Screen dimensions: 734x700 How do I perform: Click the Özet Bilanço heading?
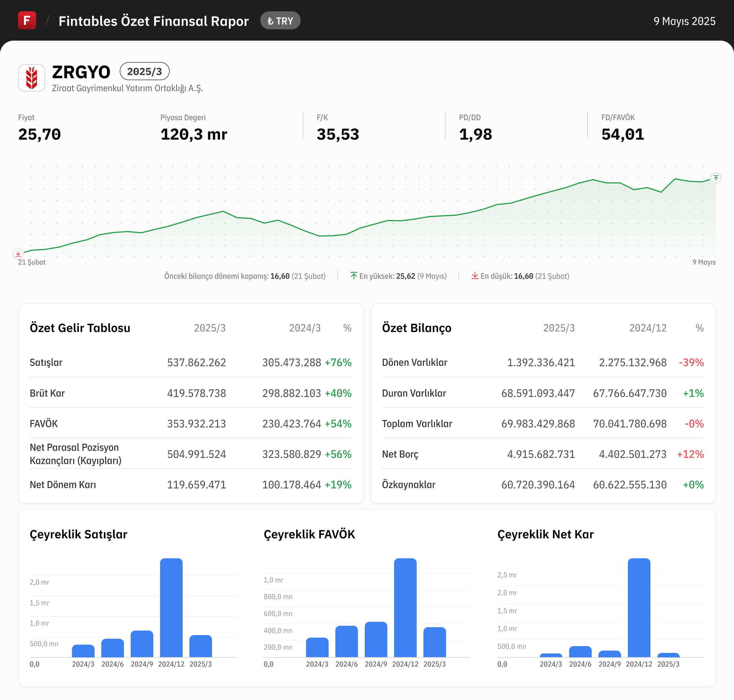[416, 328]
